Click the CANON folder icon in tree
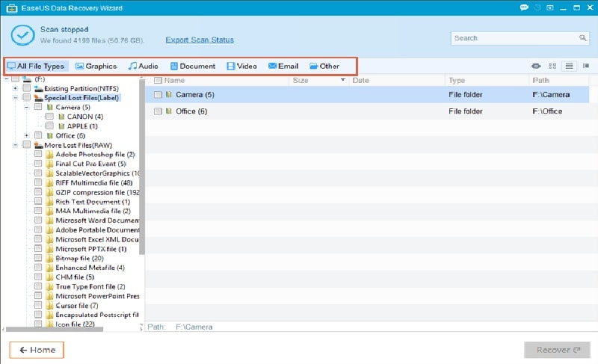The image size is (598, 364). [x=61, y=117]
